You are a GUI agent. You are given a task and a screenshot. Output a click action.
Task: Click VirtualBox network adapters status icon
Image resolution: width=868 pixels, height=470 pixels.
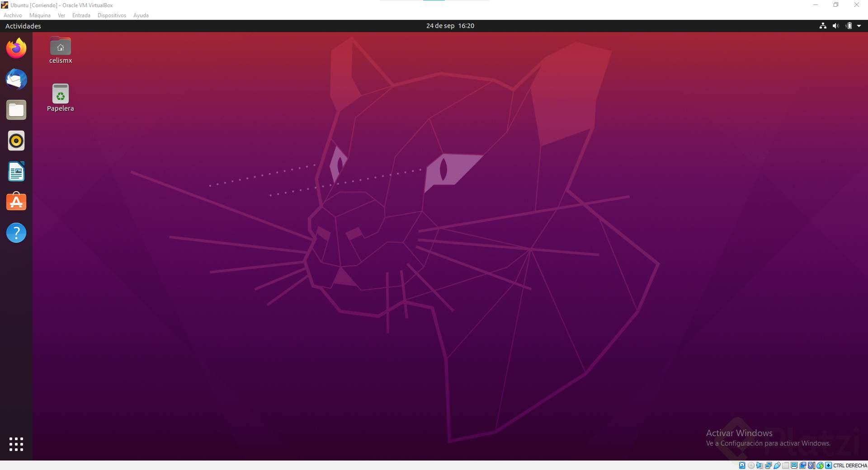(768, 465)
